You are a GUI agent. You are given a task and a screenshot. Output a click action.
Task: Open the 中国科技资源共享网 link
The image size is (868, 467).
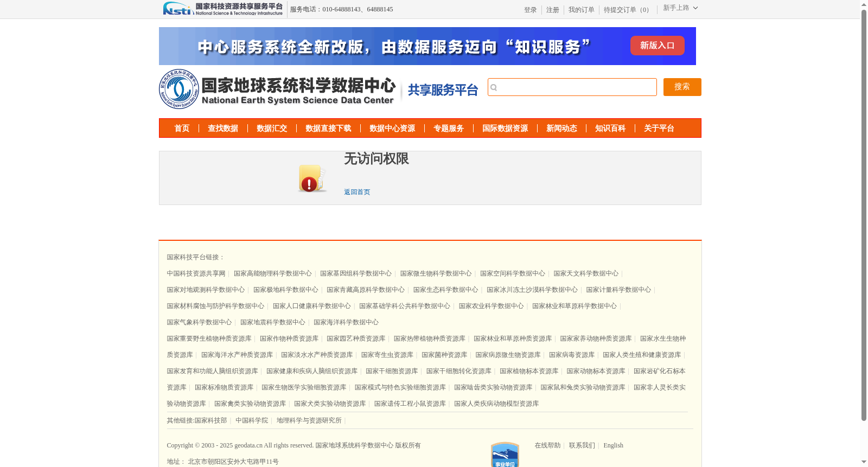click(196, 274)
